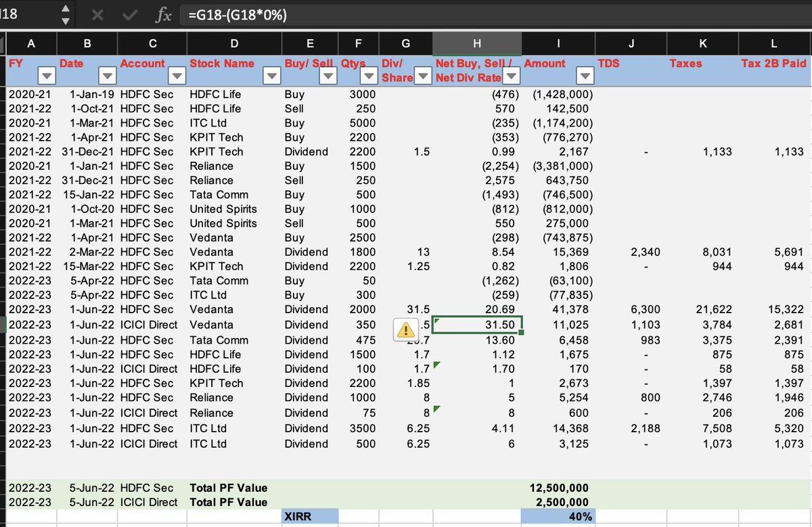Select the Total PF Value cell for ICICI Direct
This screenshot has height=527, width=812.
pyautogui.click(x=234, y=502)
